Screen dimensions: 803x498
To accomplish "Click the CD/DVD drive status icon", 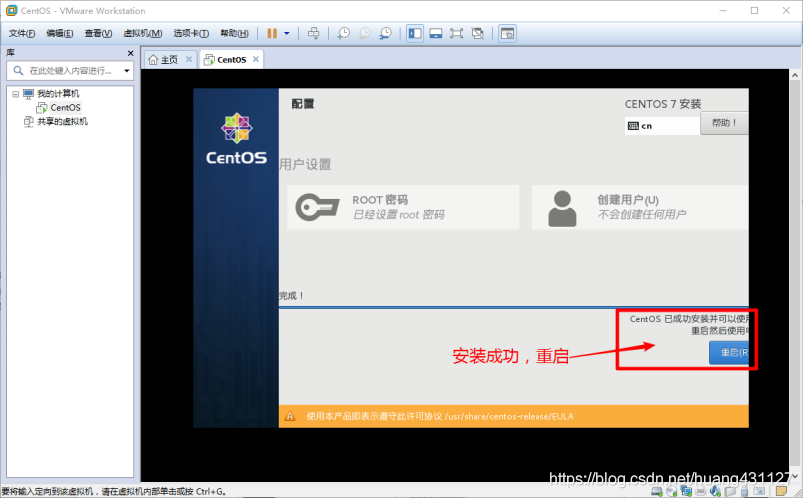I will coord(671,492).
